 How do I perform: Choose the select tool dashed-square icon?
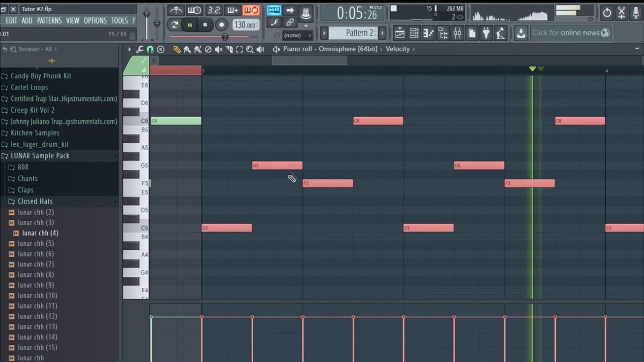239,49
